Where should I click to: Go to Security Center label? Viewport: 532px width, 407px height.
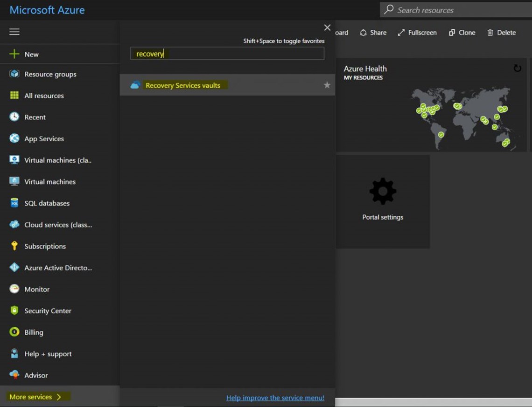48,311
